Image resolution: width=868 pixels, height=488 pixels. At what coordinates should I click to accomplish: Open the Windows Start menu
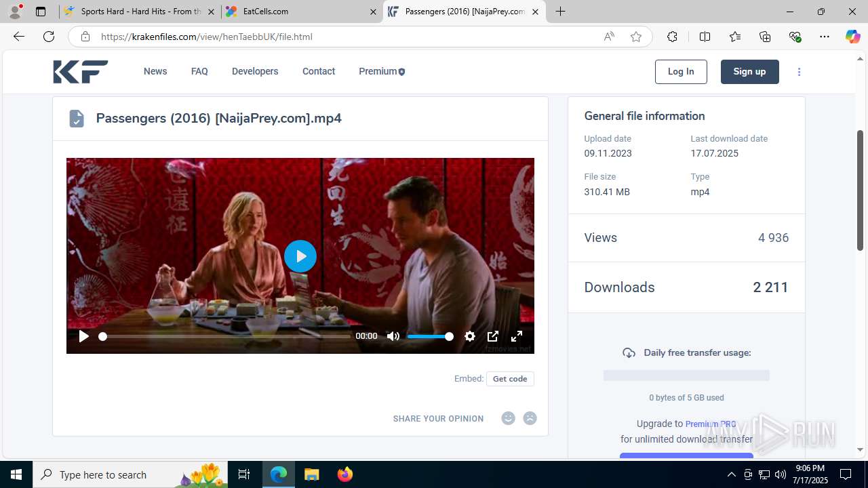click(16, 474)
